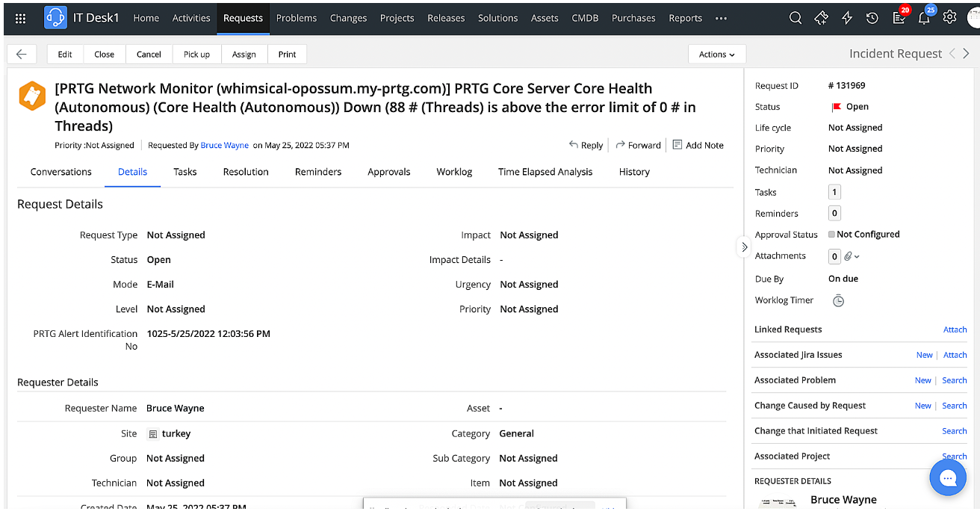
Task: Open the CMDB module
Action: (x=585, y=18)
